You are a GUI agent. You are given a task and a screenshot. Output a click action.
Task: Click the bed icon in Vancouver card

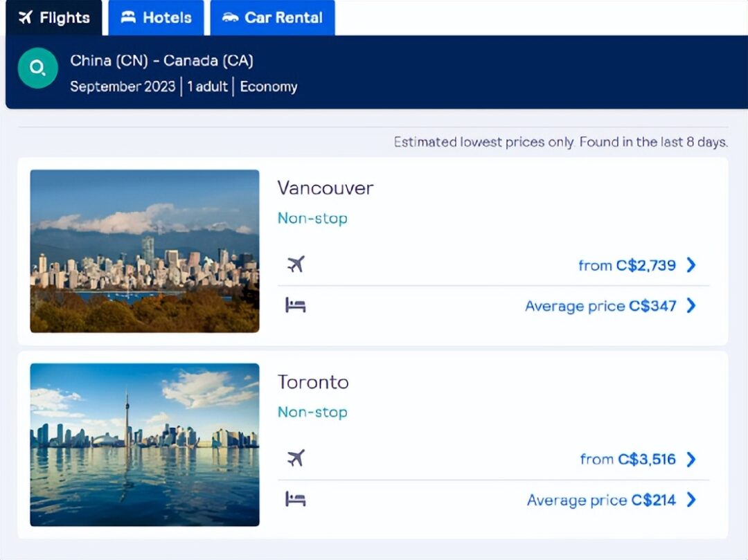(x=295, y=305)
